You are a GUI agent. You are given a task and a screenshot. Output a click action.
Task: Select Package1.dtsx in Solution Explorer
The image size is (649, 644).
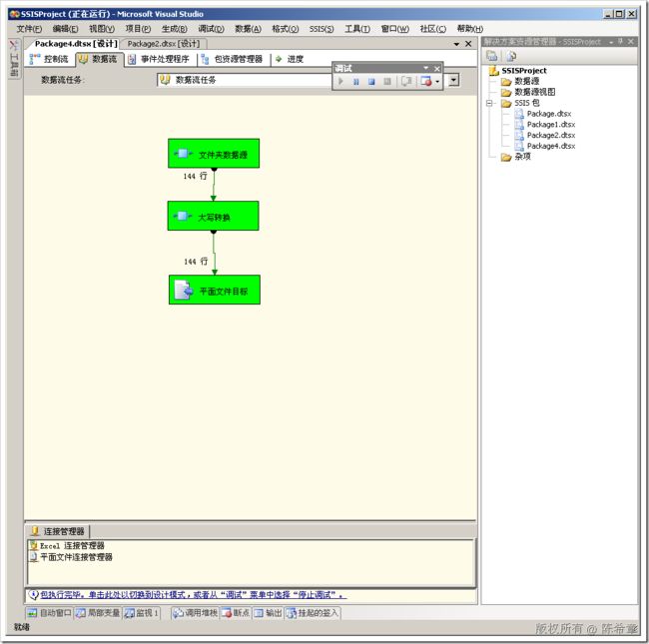click(551, 124)
